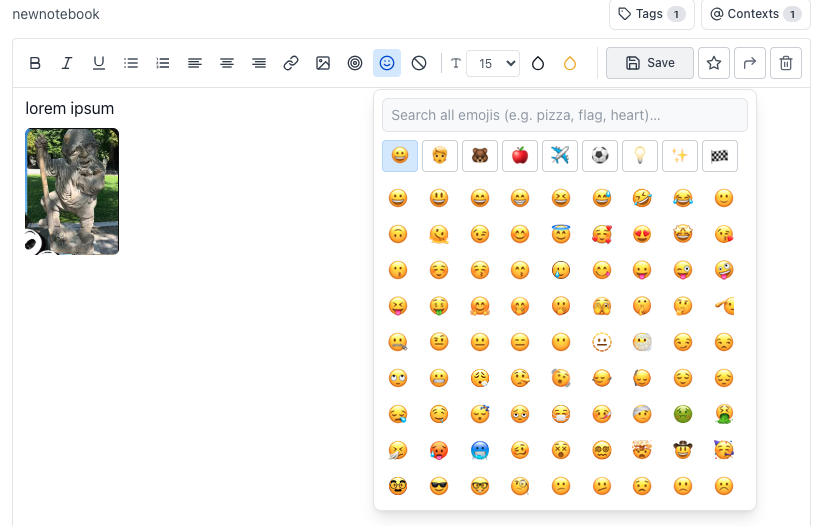Select the People emoji category tab
820x526 pixels.
tap(440, 156)
